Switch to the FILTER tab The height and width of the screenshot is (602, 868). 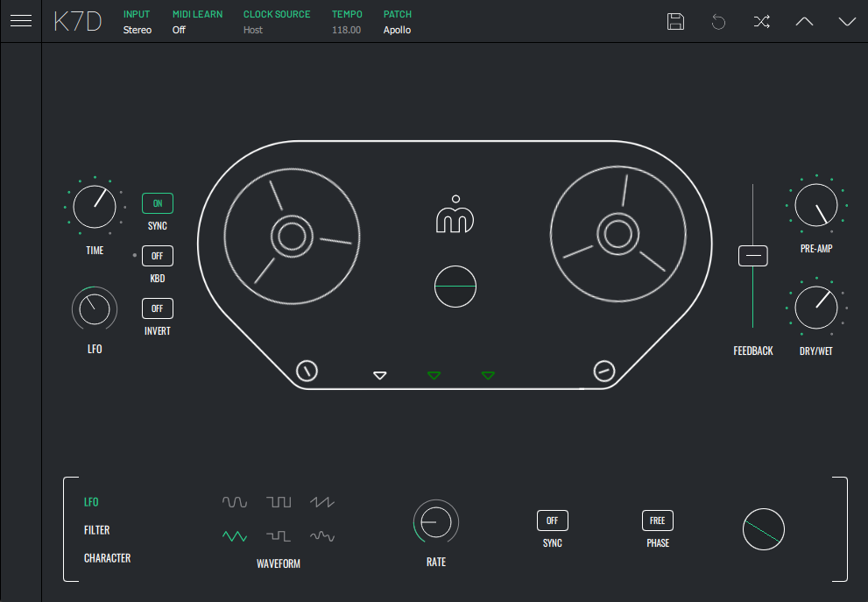96,530
